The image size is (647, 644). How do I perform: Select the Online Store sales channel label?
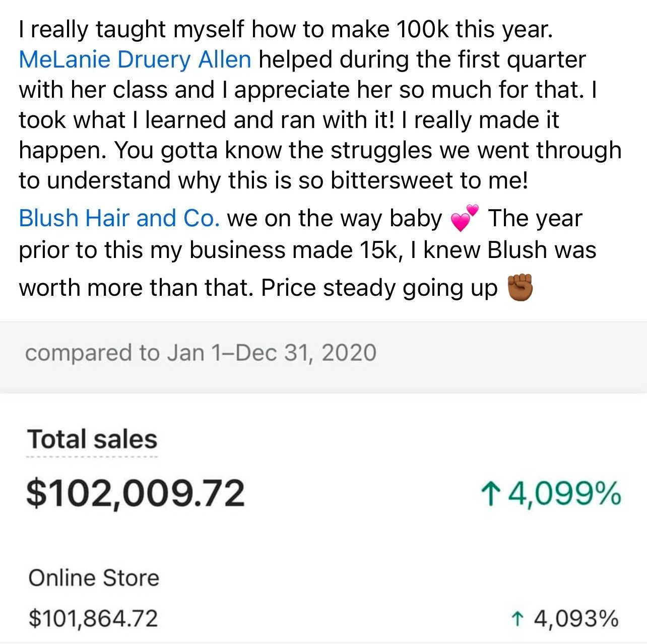tap(94, 577)
